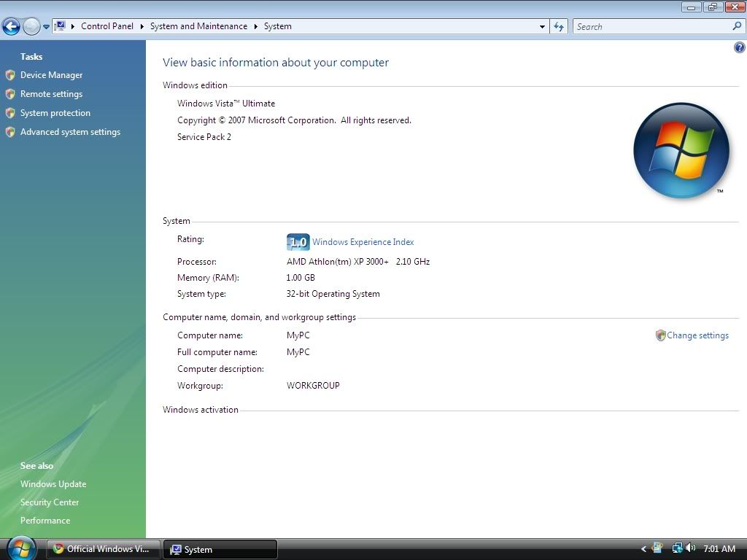Click the System taskbar button
Screen dimensions: 747x560
220,549
